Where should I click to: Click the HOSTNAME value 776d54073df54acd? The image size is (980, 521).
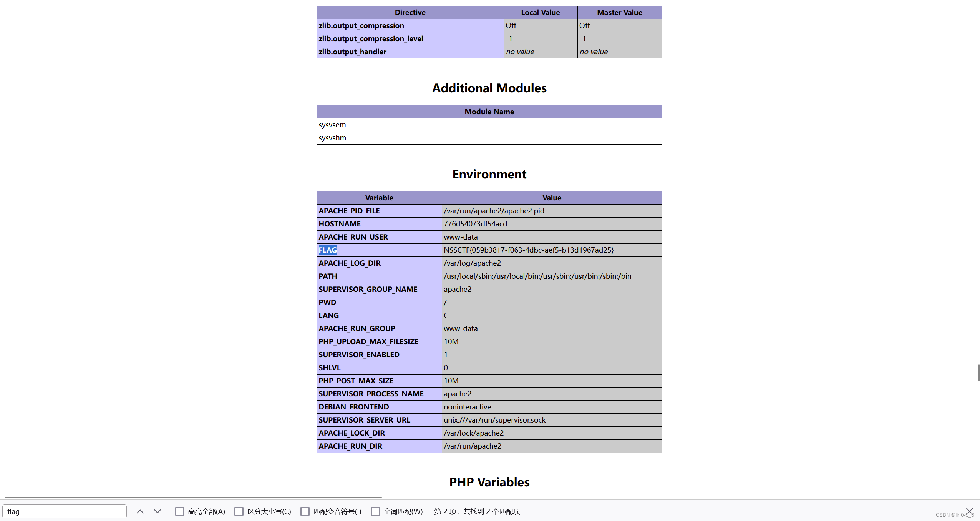coord(475,224)
